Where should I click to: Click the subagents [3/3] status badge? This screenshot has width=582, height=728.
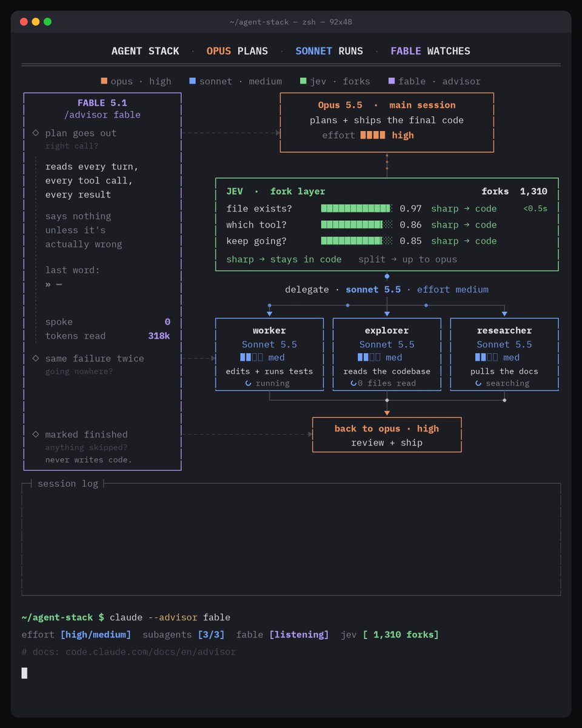(x=211, y=635)
